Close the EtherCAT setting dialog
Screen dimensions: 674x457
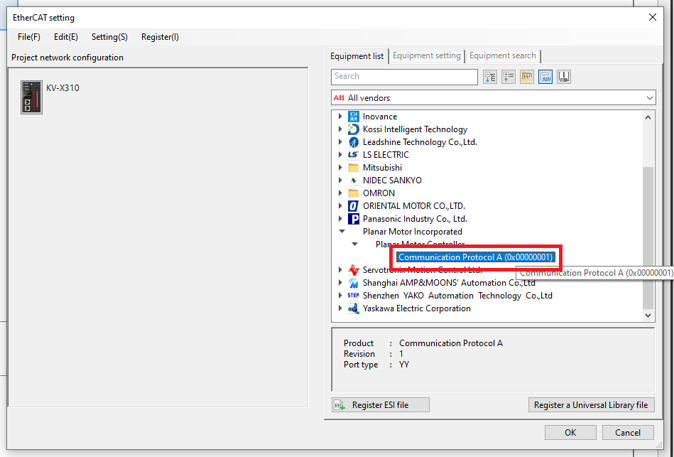(652, 17)
